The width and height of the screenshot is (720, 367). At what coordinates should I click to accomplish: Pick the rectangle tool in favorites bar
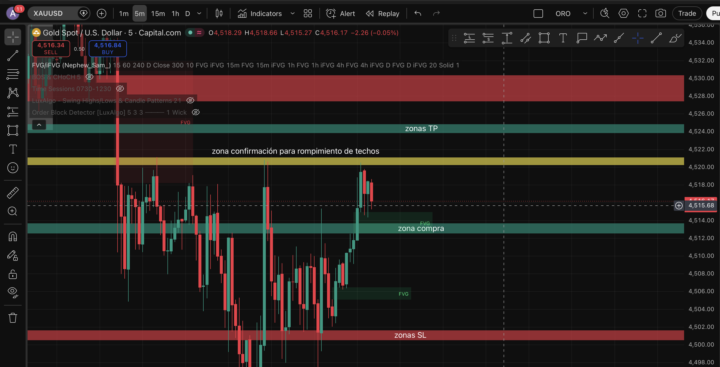click(x=544, y=38)
